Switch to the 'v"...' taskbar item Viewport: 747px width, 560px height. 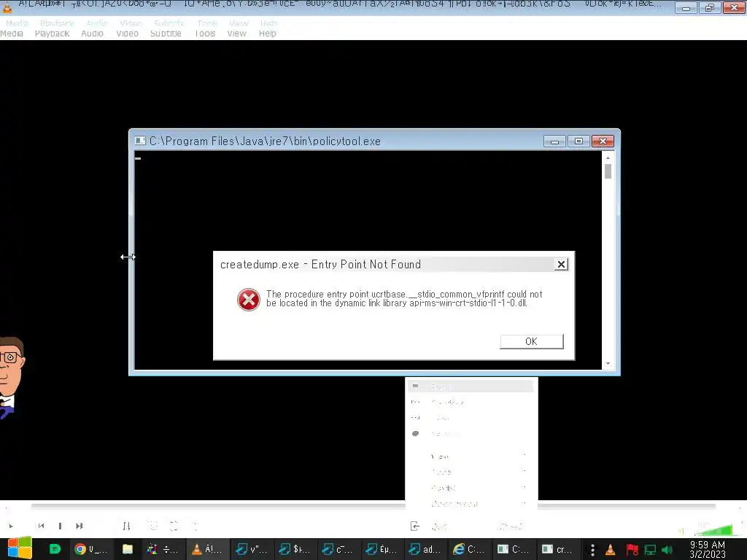click(x=251, y=549)
